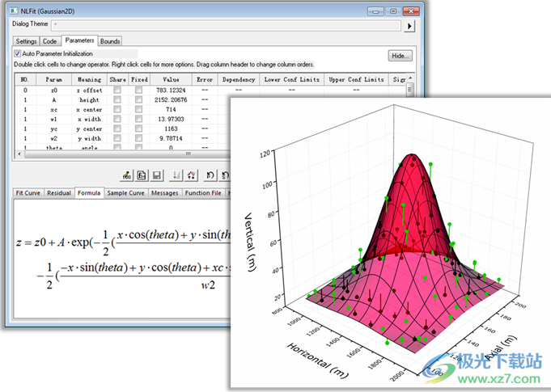Screen dimensions: 551x392
Task: Click the Dialog Theme arrow button
Action: coord(409,26)
